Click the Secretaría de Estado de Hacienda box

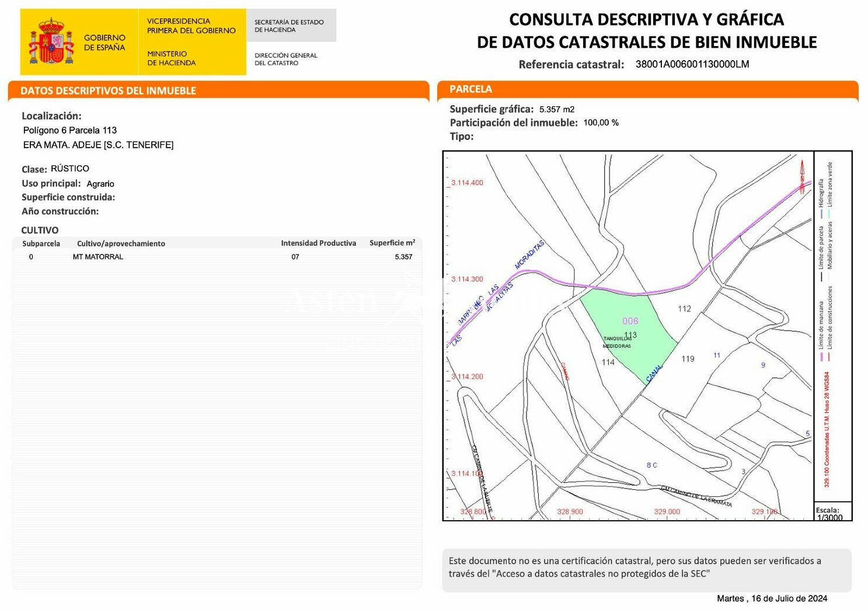(x=291, y=26)
